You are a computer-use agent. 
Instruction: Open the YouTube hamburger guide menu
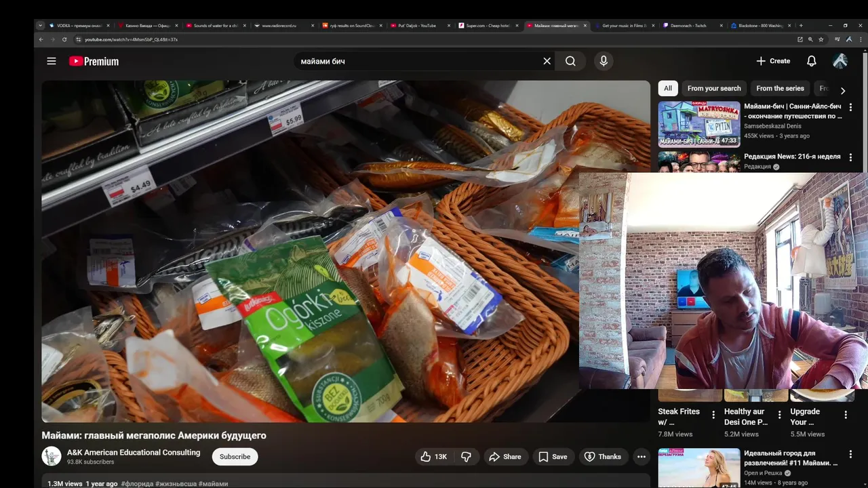52,61
